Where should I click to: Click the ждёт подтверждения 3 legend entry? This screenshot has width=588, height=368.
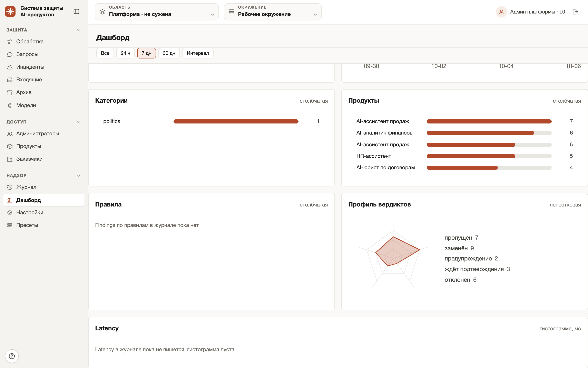pyautogui.click(x=477, y=269)
